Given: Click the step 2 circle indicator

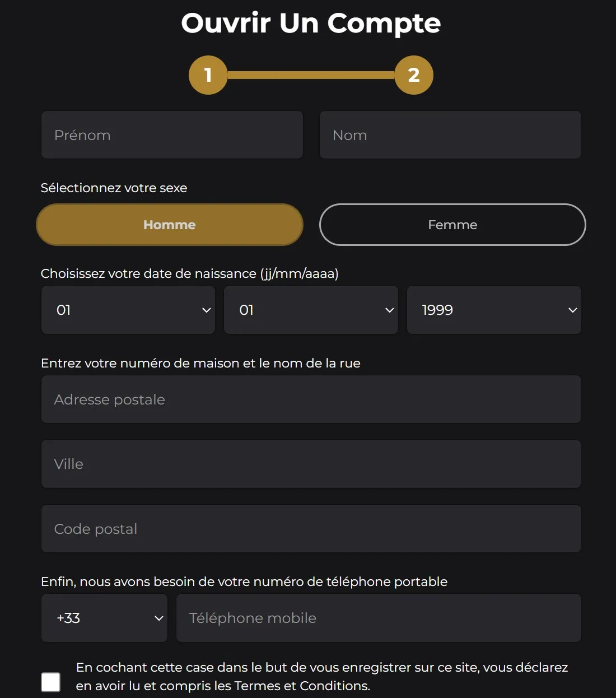Looking at the screenshot, I should (x=414, y=75).
